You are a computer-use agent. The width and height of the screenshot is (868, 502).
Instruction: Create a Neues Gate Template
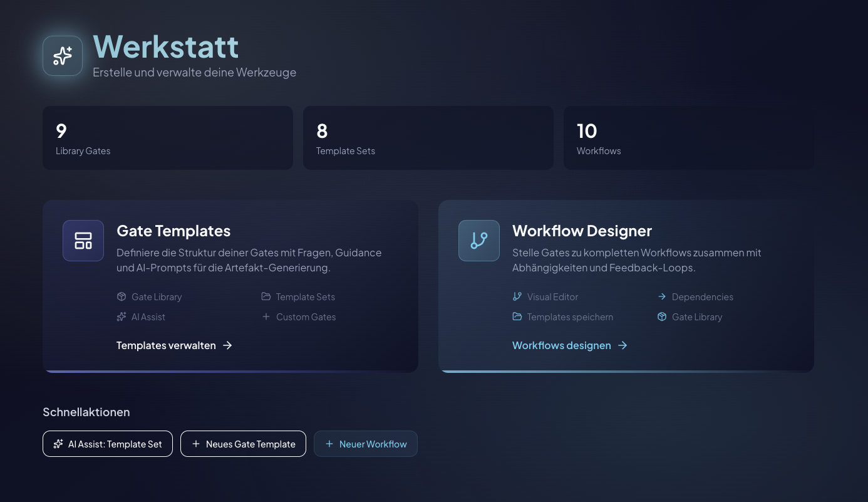pyautogui.click(x=243, y=444)
